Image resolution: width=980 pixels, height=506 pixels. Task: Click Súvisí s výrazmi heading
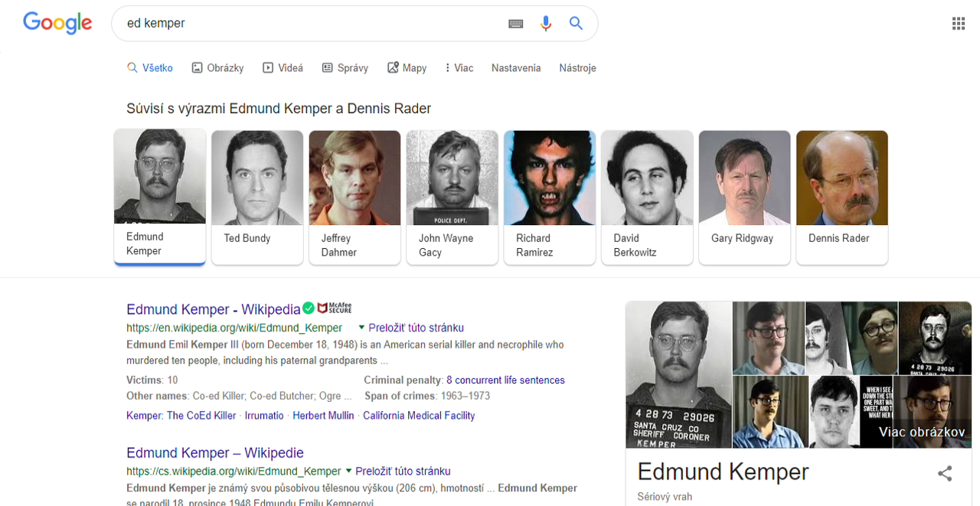[279, 108]
